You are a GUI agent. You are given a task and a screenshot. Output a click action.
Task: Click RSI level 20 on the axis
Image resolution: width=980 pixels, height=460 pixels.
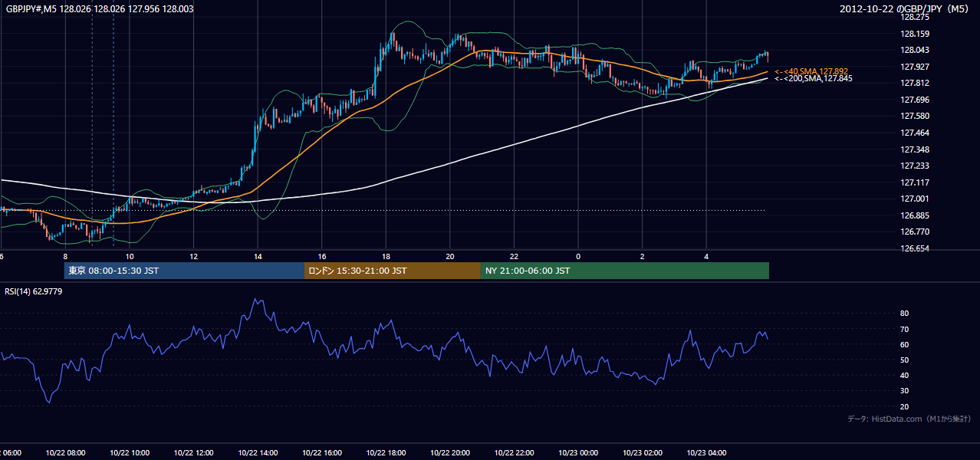tap(904, 406)
